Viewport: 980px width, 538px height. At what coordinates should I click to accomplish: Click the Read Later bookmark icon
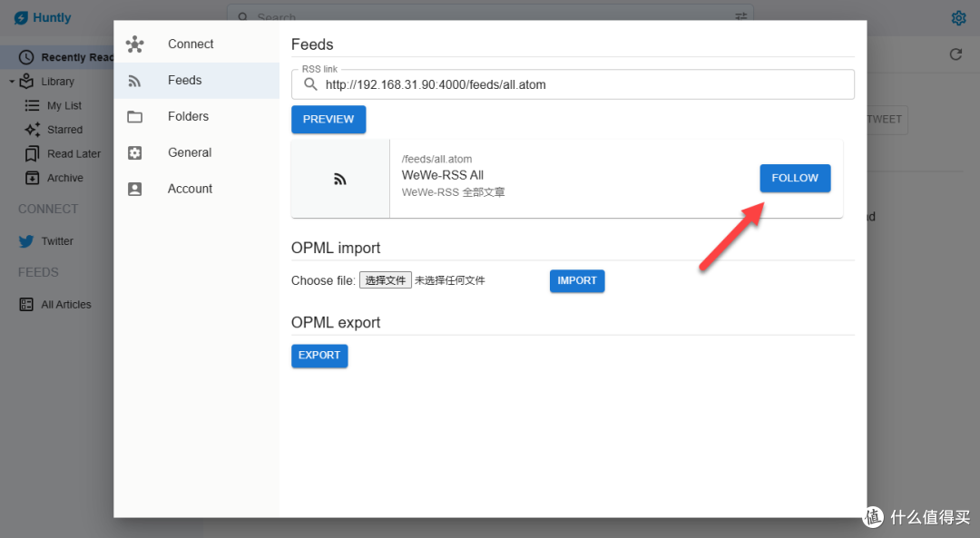tap(32, 153)
